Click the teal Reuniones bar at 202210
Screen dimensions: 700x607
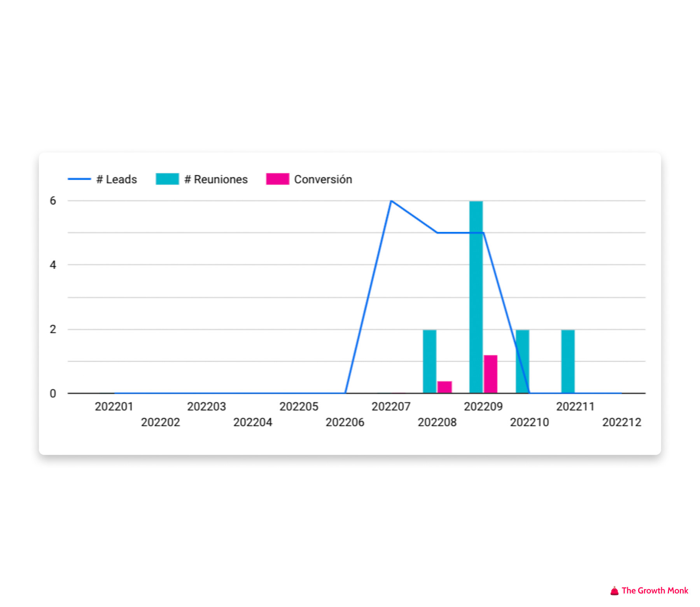pos(522,361)
